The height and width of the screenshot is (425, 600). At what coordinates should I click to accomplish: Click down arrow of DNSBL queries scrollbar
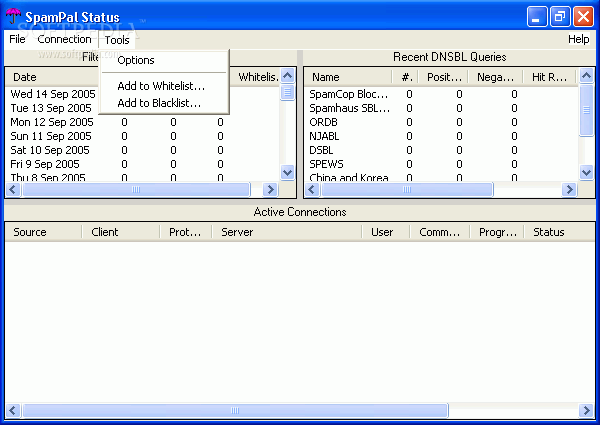(586, 173)
